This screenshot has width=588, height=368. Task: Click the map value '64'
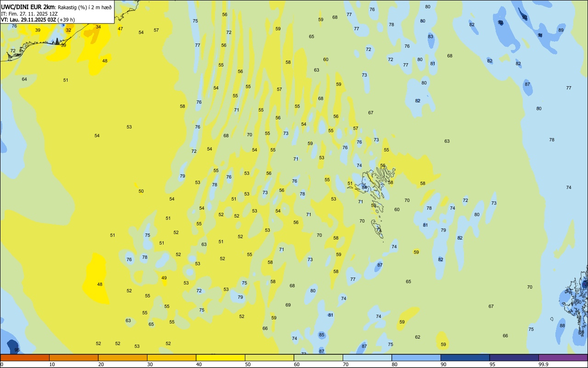click(x=24, y=79)
